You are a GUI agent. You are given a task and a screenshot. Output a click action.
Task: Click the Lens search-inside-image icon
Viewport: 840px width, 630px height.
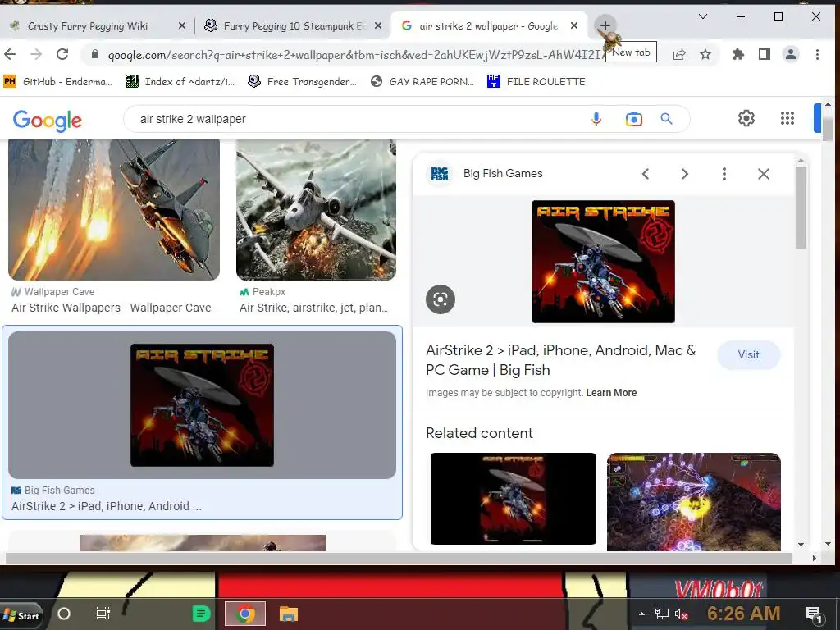441,299
